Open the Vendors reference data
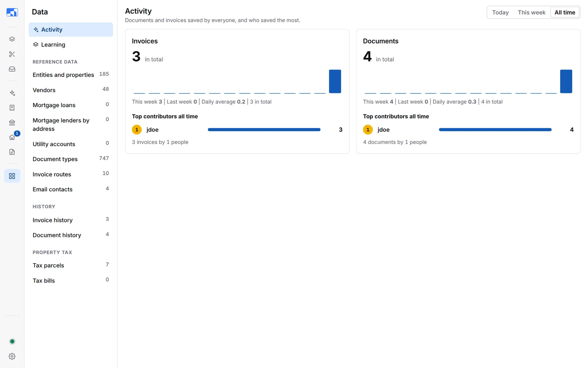This screenshot has width=588, height=368. (71, 90)
